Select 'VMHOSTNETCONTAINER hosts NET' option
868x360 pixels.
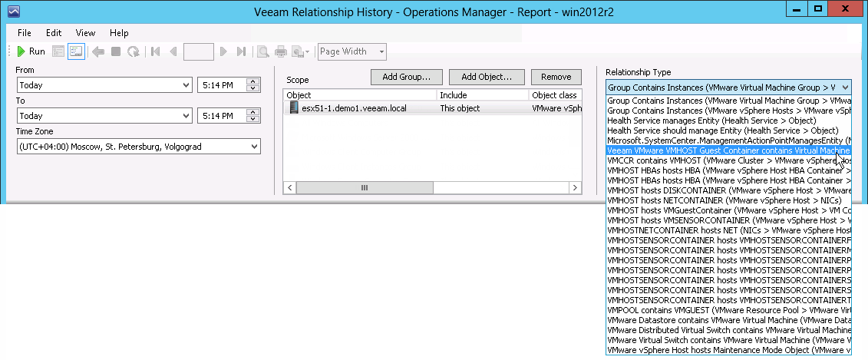pyautogui.click(x=728, y=230)
